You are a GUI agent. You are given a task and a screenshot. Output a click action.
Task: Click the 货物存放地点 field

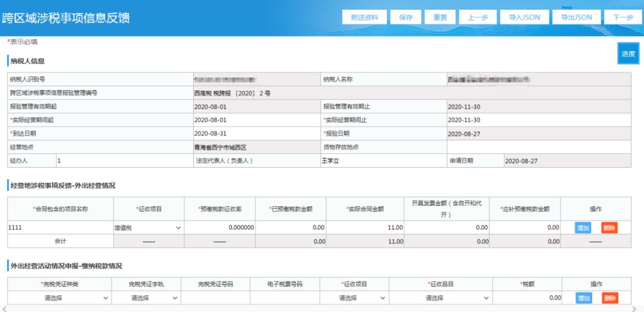[538, 147]
